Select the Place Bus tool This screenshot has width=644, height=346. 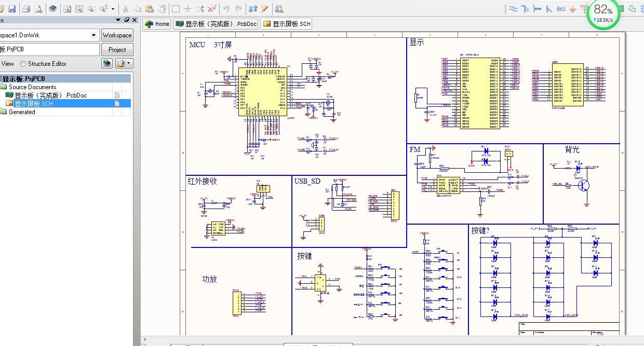tap(525, 8)
